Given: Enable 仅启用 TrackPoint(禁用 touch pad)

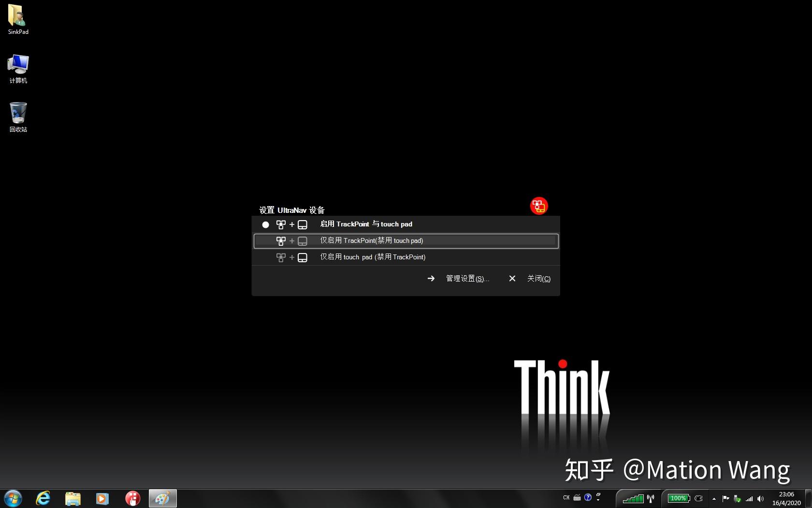Looking at the screenshot, I should tap(372, 240).
